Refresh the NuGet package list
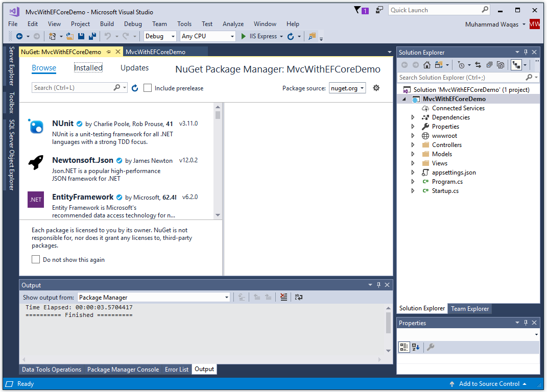The width and height of the screenshot is (547, 392). tap(135, 88)
